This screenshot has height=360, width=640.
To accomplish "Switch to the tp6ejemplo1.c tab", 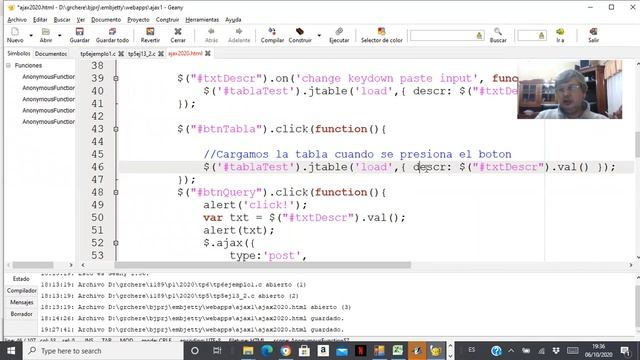I will (x=98, y=53).
